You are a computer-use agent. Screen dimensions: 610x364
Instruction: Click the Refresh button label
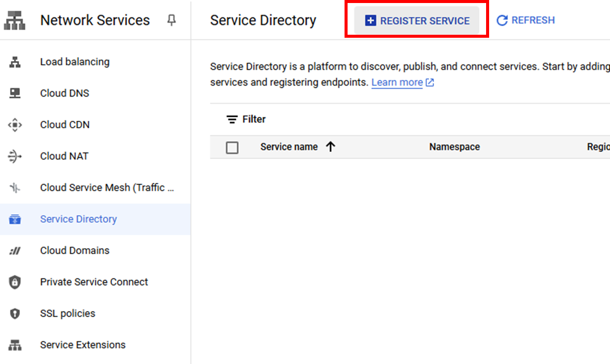[533, 21]
